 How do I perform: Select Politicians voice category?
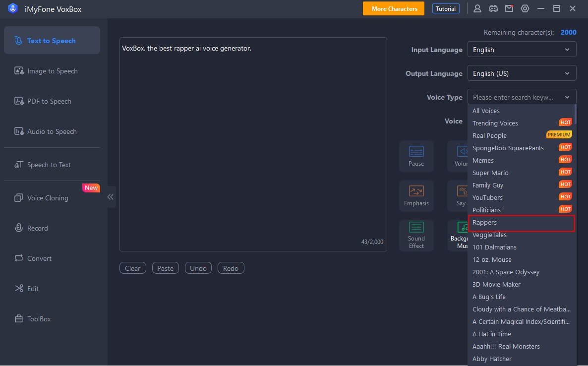[521, 210]
